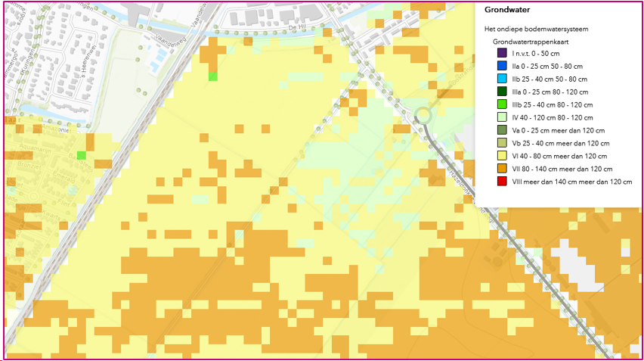Click the bright green grid cell near Amazoniet neighbourhood
Image resolution: width=644 pixels, height=361 pixels.
[82, 155]
